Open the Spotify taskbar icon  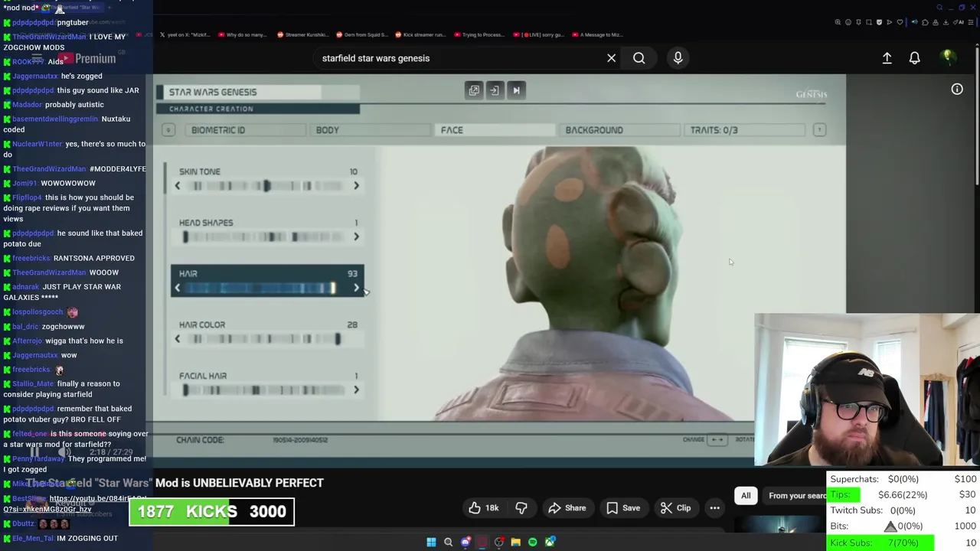click(533, 542)
